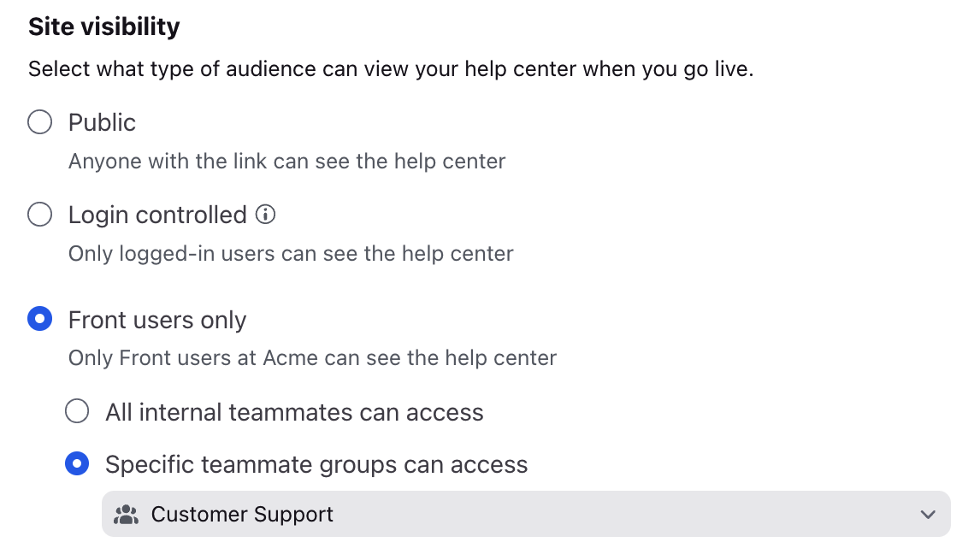Choose the Login controlled radio button
The image size is (980, 554).
pyautogui.click(x=40, y=215)
